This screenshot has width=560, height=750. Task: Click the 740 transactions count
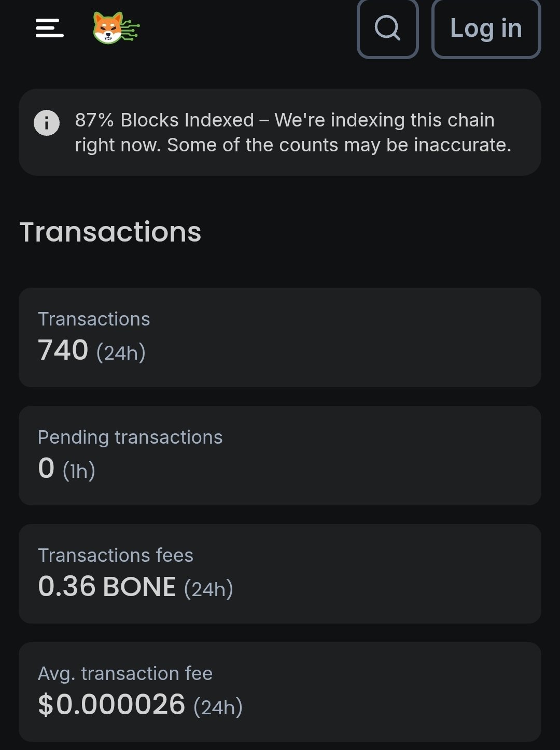(x=63, y=350)
